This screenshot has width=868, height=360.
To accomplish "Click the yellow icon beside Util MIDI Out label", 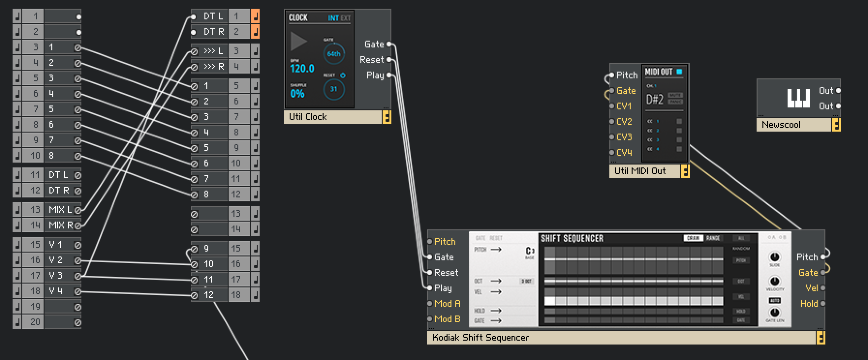I will point(685,171).
